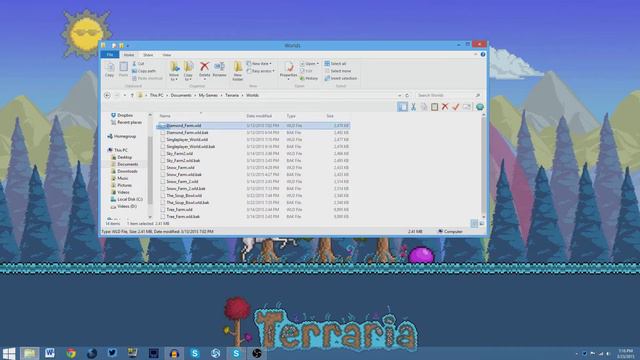The width and height of the screenshot is (640, 360).
Task: Click the ribbon Copy icon
Action: tap(109, 68)
